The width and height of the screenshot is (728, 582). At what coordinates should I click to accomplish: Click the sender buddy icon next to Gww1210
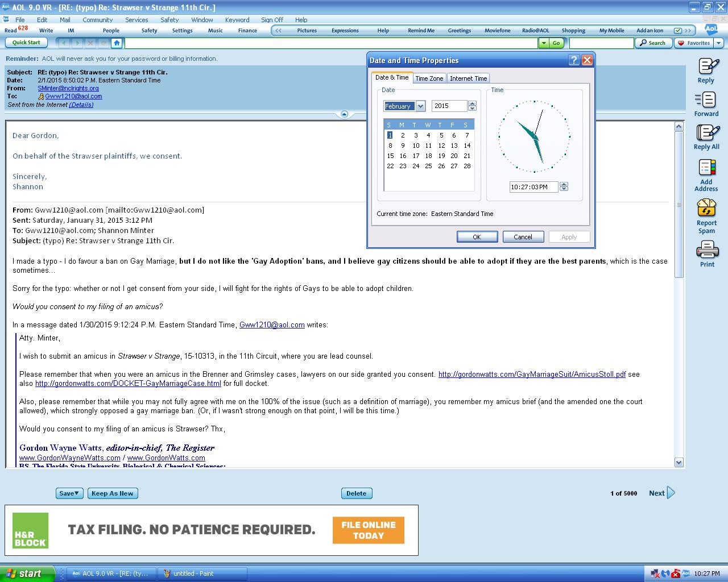(x=41, y=97)
